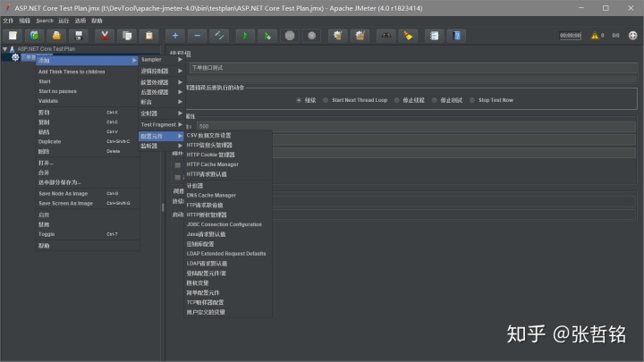Save the test plan with floppy icon

click(79, 36)
